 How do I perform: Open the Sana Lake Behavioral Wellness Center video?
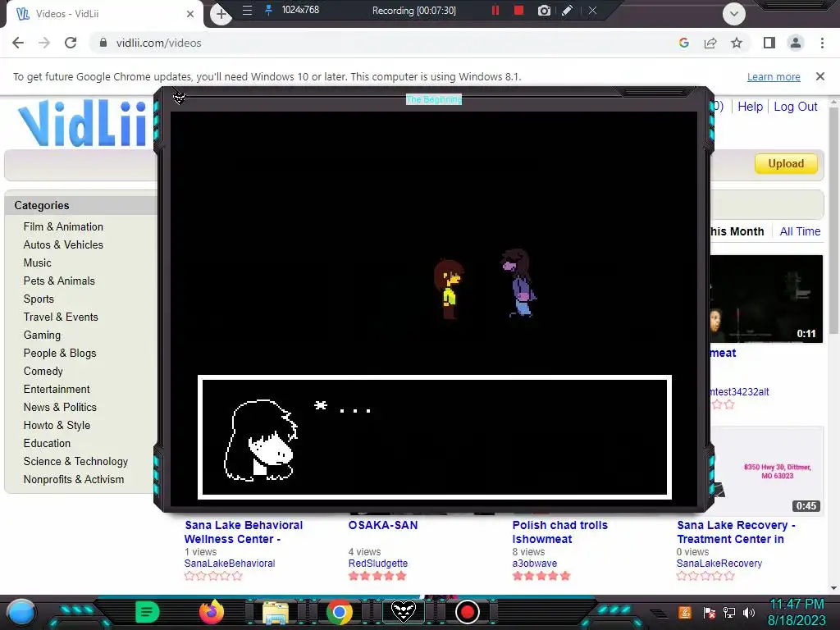244,532
